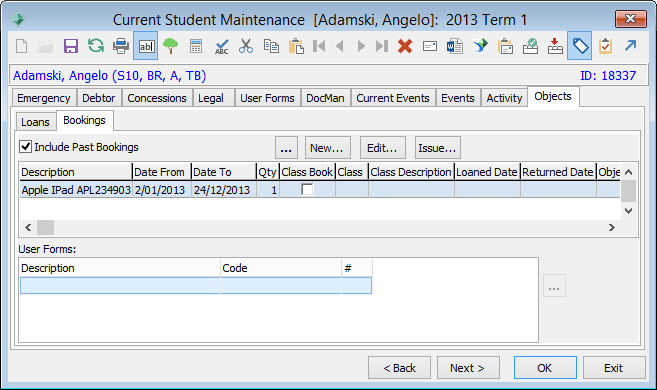Select the 'Apple IPad APL234903' cell

point(76,190)
